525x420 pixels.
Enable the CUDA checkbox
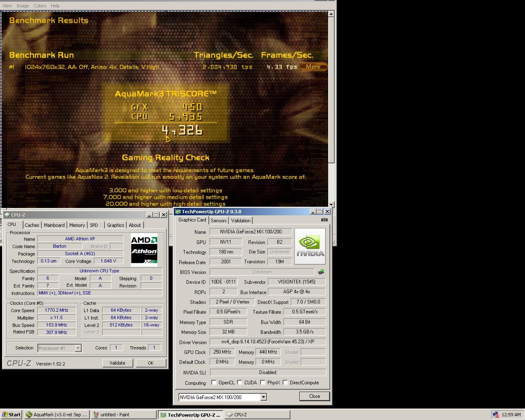(x=240, y=383)
